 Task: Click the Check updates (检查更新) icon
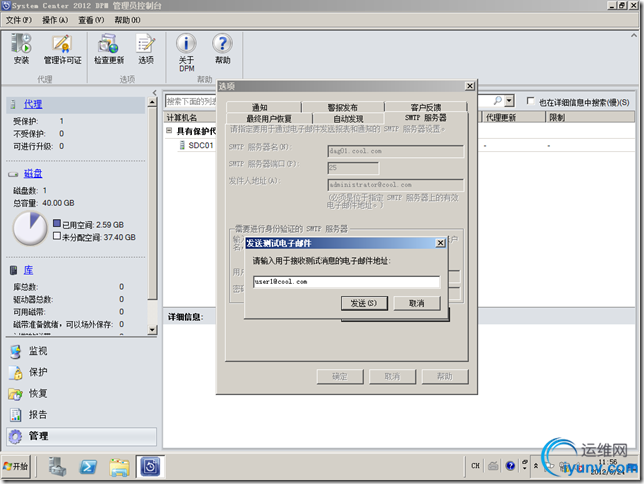(x=109, y=49)
